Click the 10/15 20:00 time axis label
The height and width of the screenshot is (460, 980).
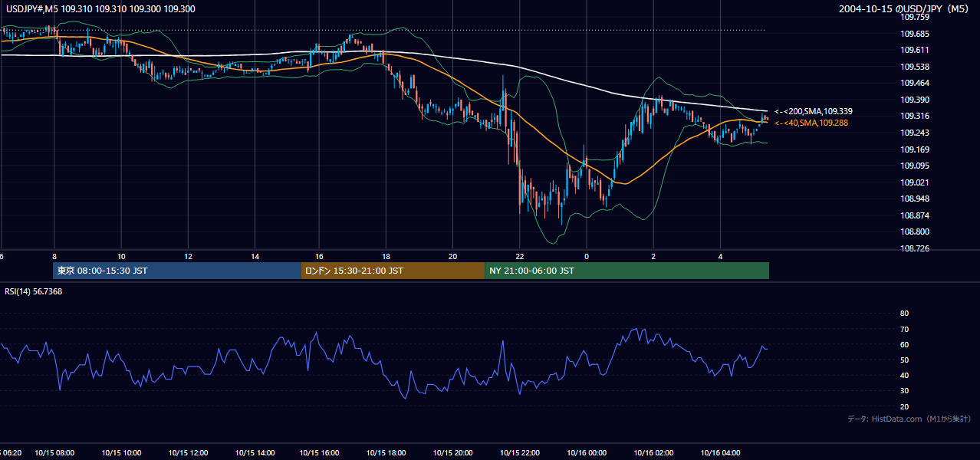453,453
